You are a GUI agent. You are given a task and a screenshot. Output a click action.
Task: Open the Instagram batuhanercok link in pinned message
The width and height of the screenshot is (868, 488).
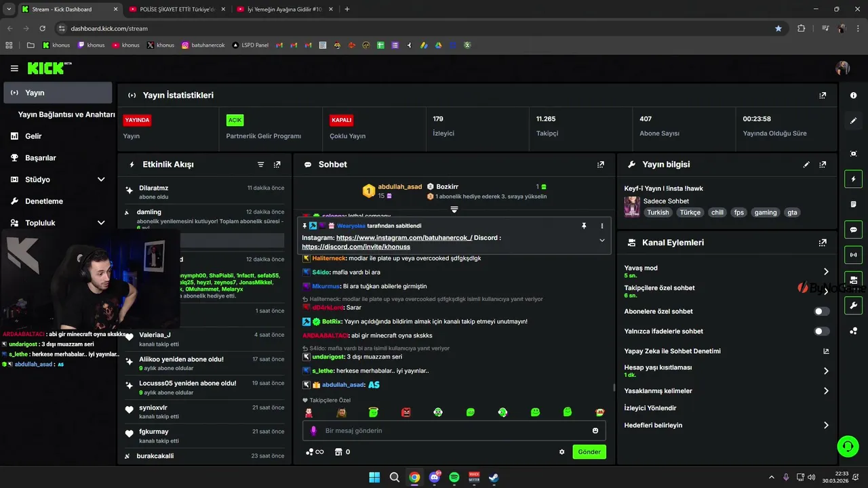[403, 238]
